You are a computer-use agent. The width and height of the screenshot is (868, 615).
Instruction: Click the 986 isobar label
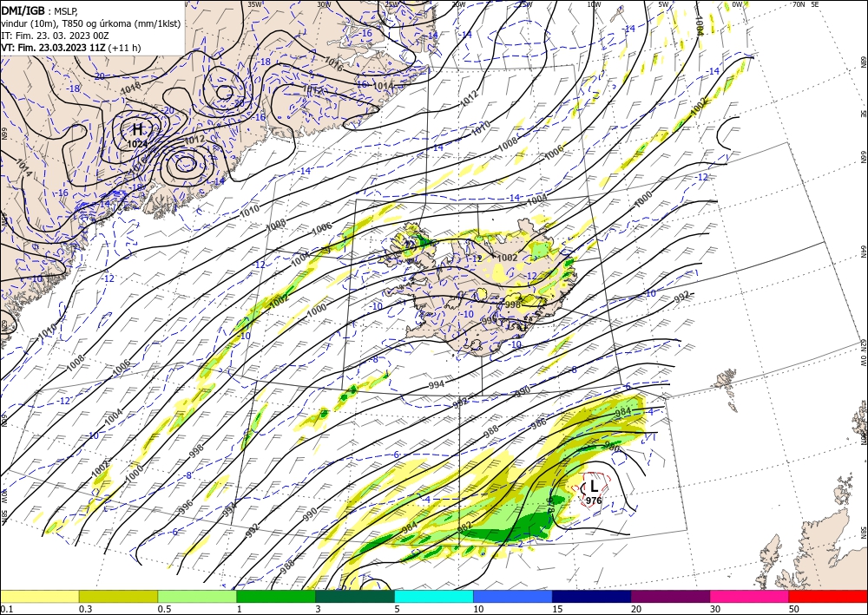click(539, 423)
